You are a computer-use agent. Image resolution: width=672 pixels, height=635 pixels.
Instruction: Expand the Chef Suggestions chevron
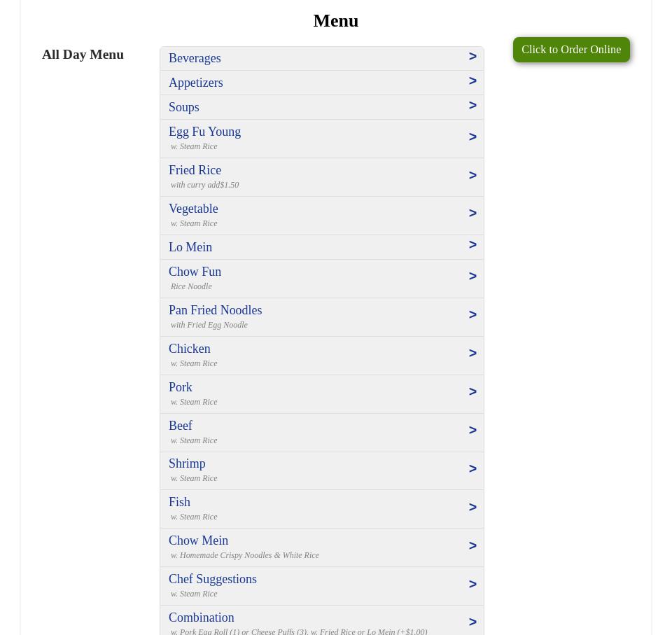472,585
